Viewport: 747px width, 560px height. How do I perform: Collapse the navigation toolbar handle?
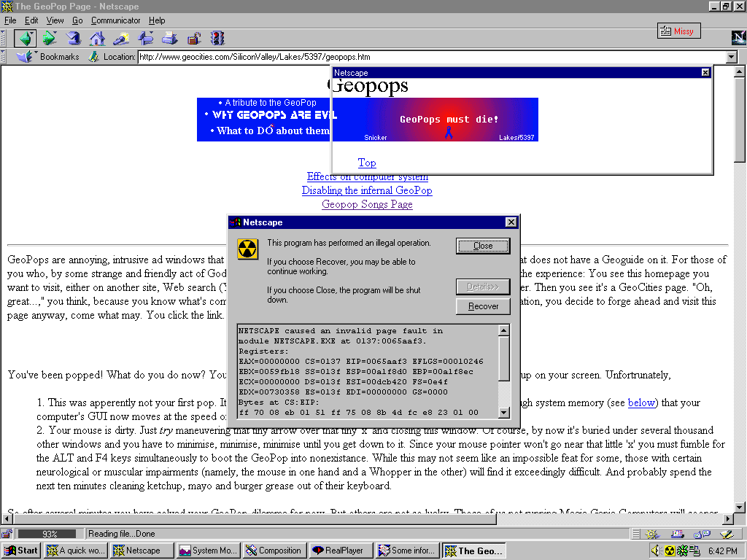[4, 38]
